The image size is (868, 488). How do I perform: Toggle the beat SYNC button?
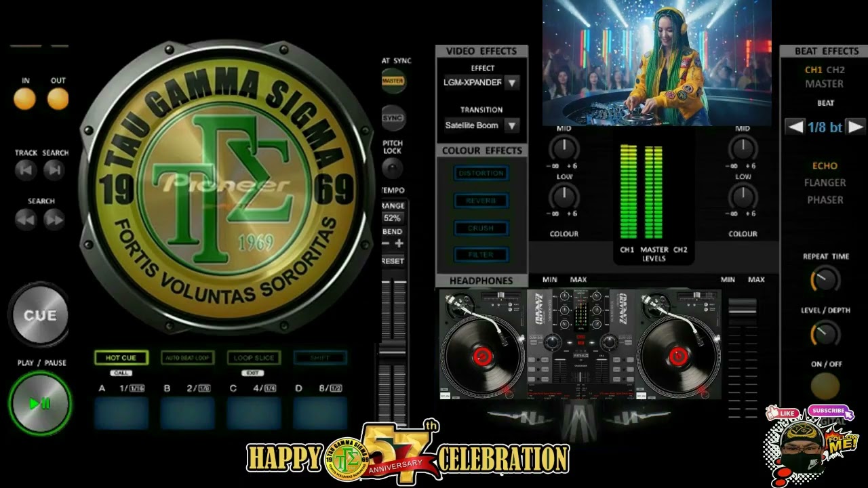click(393, 118)
